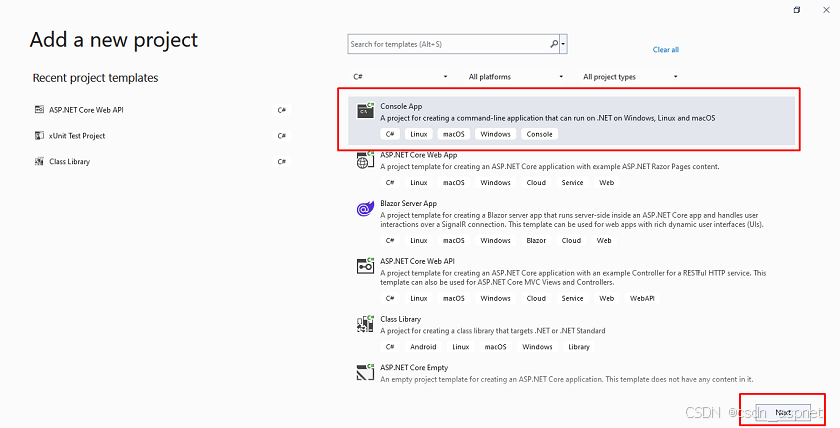Screen dimensions: 840x428
Task: Click Android tag on Class Library
Action: (423, 347)
